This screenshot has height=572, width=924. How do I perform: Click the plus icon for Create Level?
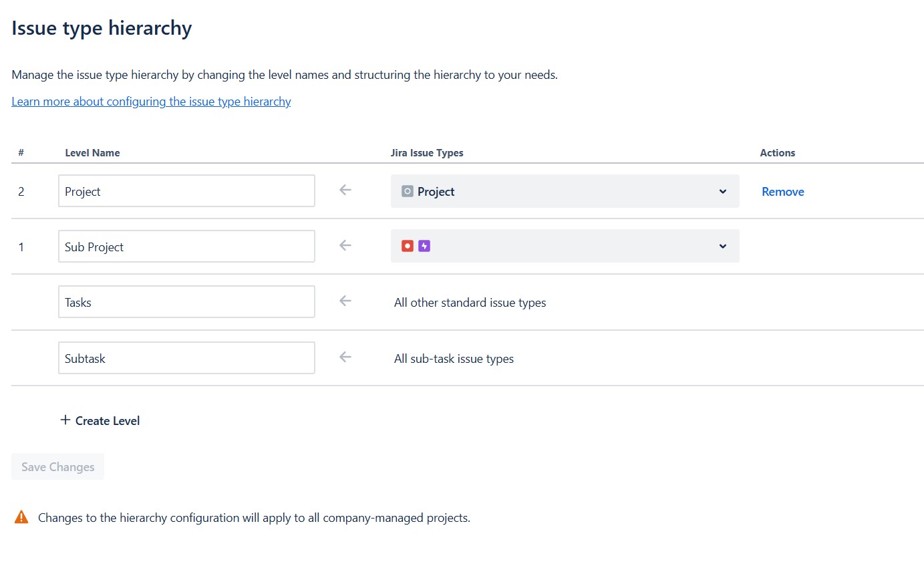point(65,420)
